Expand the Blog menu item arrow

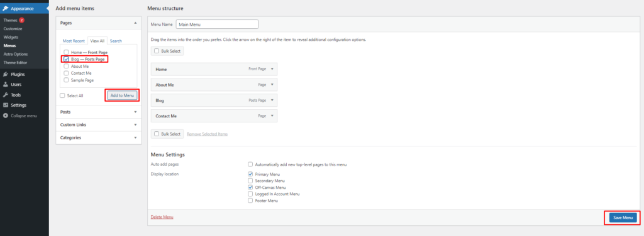(272, 100)
